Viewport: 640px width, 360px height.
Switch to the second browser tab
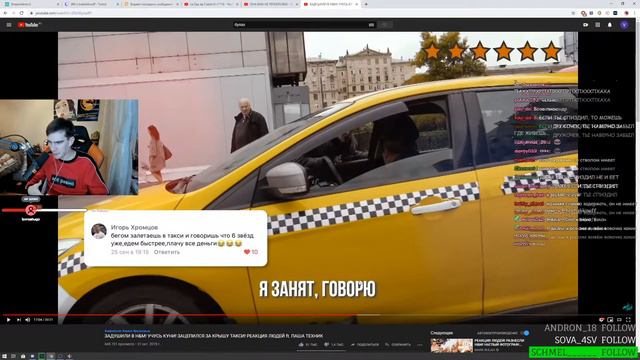(x=91, y=4)
